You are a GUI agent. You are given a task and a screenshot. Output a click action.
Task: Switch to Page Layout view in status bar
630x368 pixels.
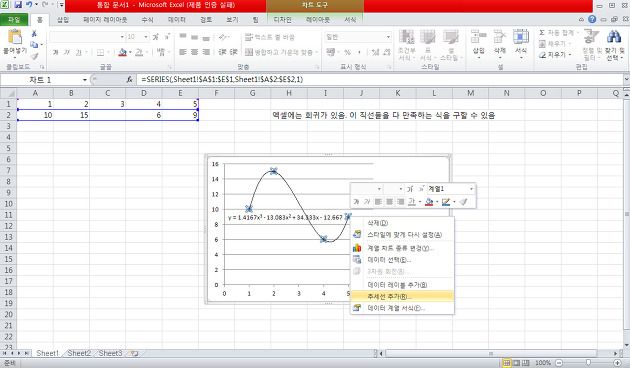pos(516,363)
